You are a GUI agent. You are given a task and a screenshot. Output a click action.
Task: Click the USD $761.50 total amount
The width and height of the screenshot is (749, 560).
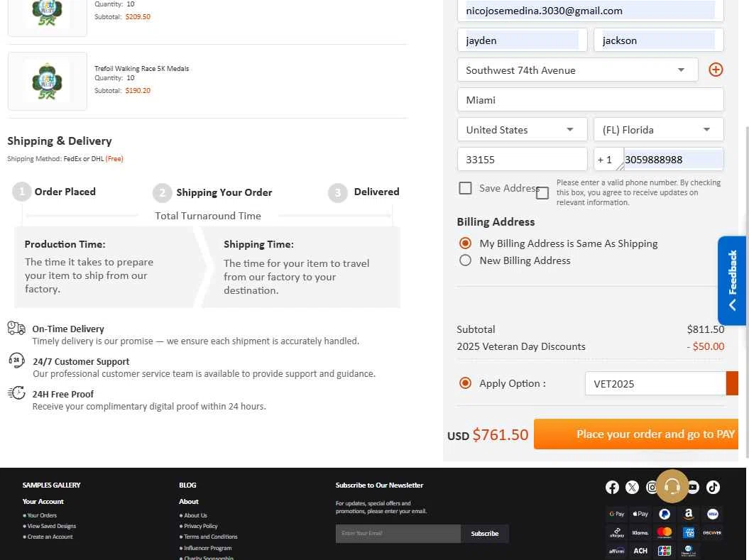tap(488, 434)
